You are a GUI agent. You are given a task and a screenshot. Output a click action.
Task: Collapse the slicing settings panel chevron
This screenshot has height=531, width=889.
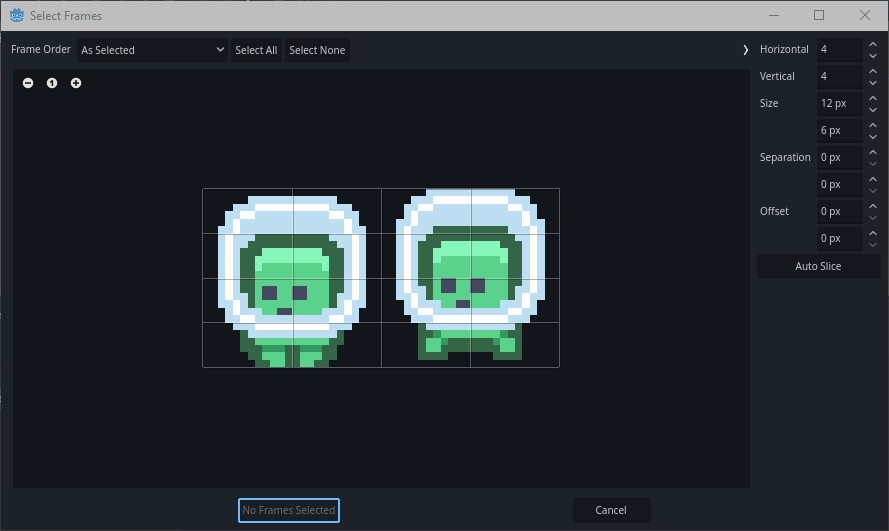pyautogui.click(x=746, y=50)
